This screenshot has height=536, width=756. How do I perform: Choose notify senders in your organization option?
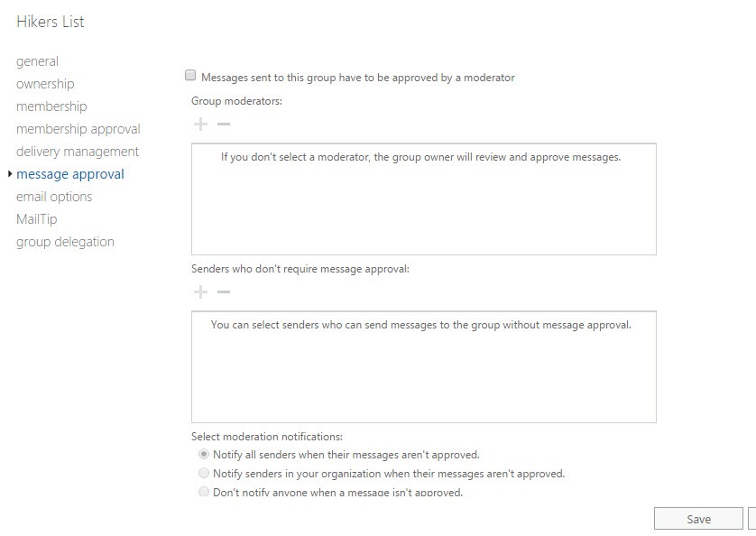204,473
